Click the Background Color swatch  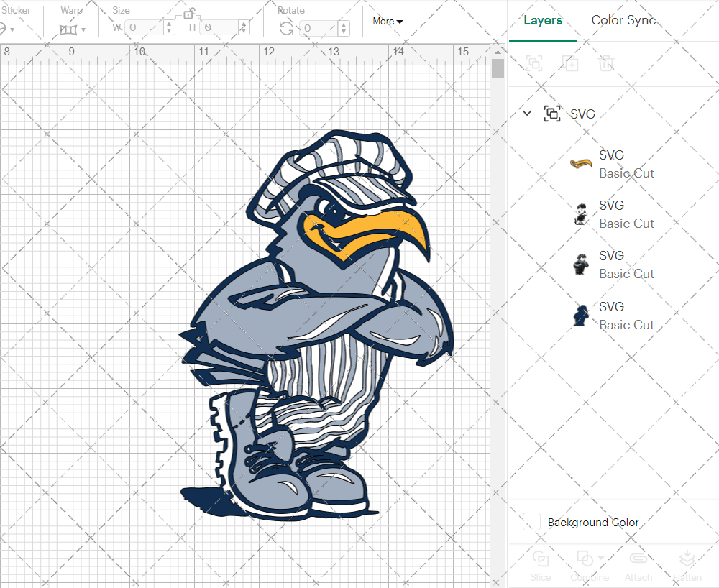pyautogui.click(x=531, y=522)
